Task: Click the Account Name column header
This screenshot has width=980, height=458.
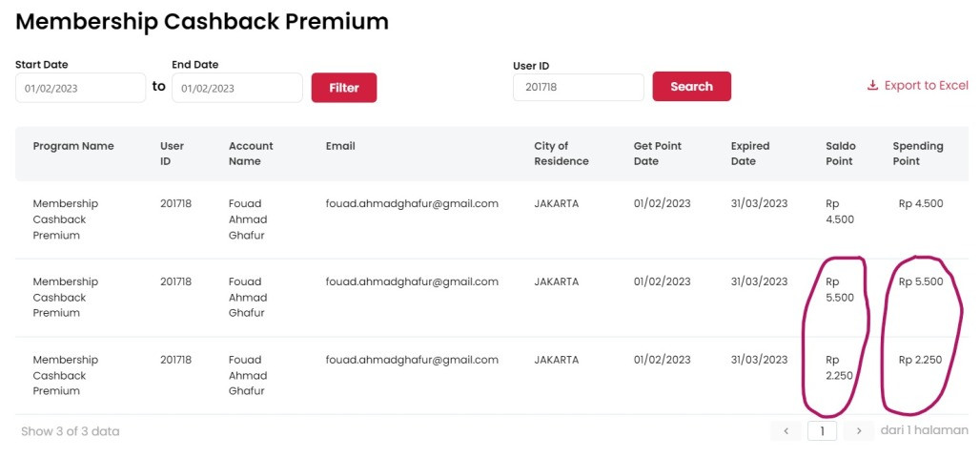Action: tap(251, 154)
